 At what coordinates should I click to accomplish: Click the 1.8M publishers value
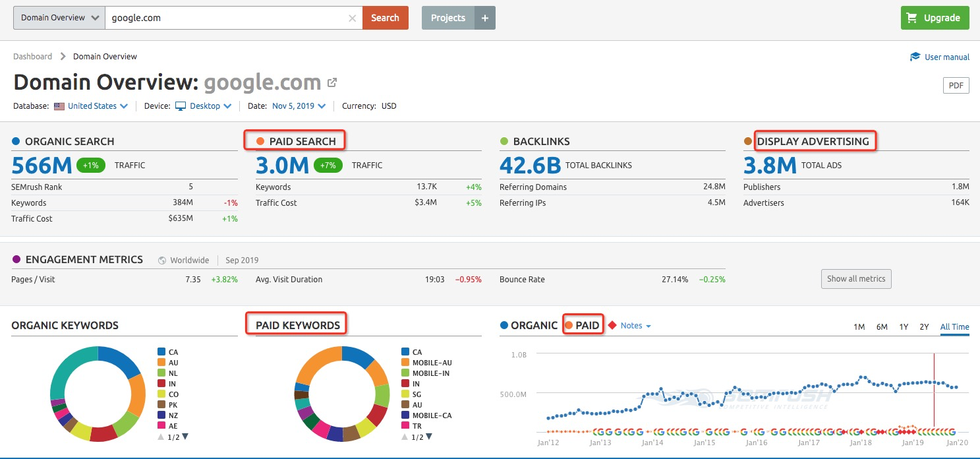[960, 187]
